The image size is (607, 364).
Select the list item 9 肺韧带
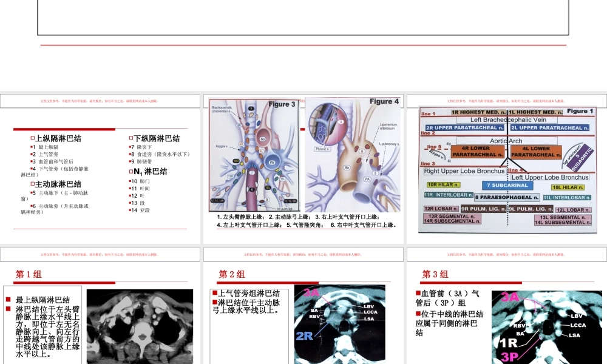141,162
